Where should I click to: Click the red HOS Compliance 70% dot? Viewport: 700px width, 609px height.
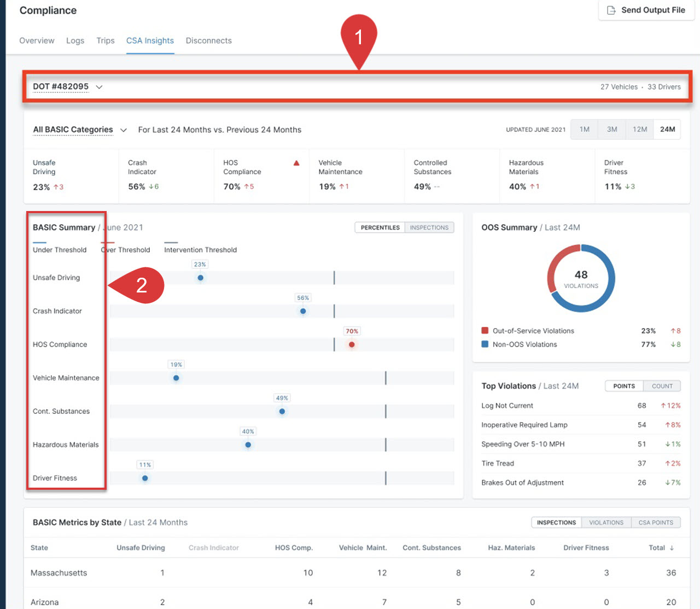tap(352, 344)
